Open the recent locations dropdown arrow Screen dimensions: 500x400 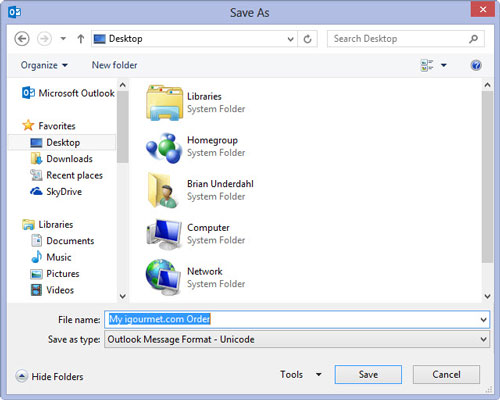[63, 39]
